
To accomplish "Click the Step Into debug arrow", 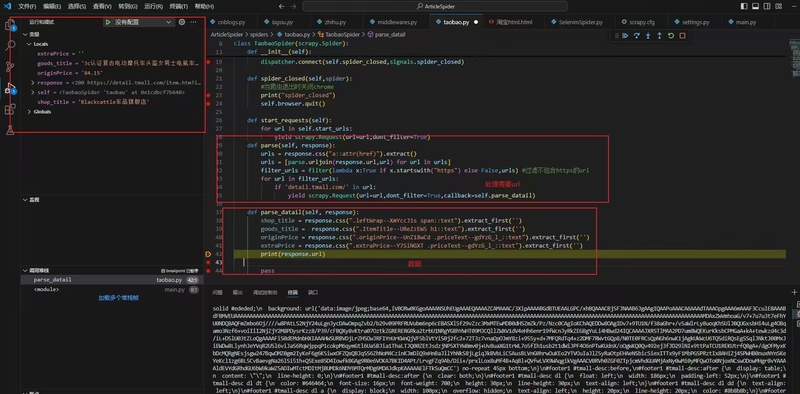I will tap(648, 36).
